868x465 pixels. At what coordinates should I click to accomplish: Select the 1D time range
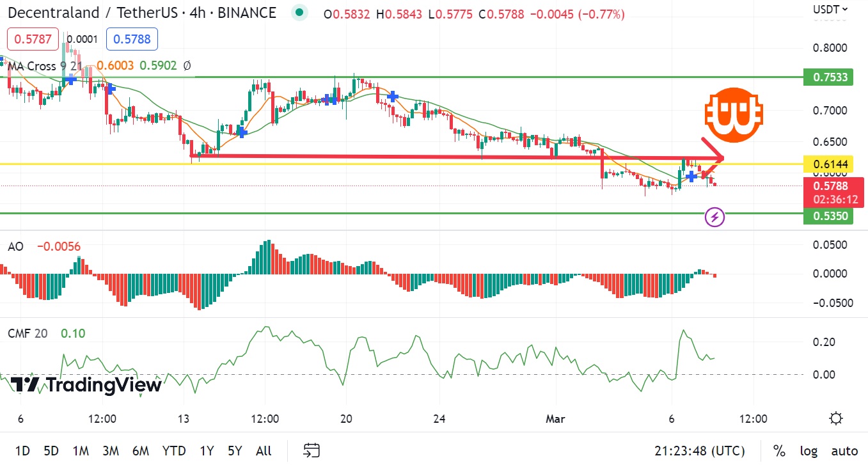click(x=22, y=451)
